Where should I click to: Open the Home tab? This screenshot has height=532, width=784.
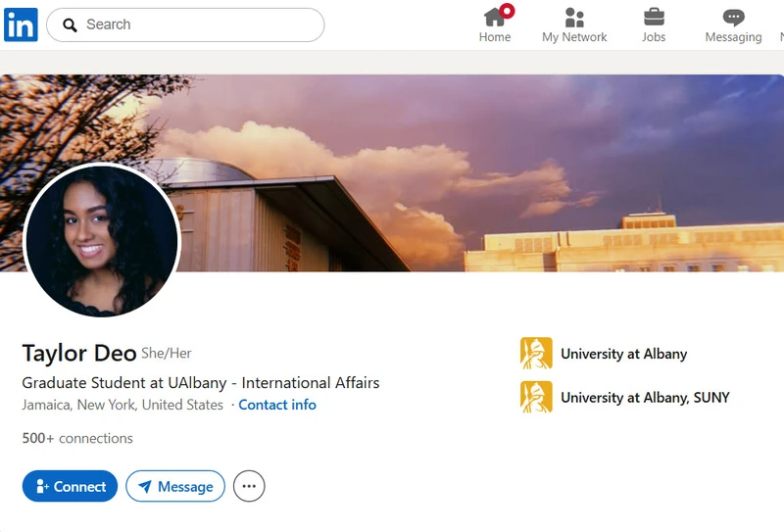pyautogui.click(x=495, y=24)
